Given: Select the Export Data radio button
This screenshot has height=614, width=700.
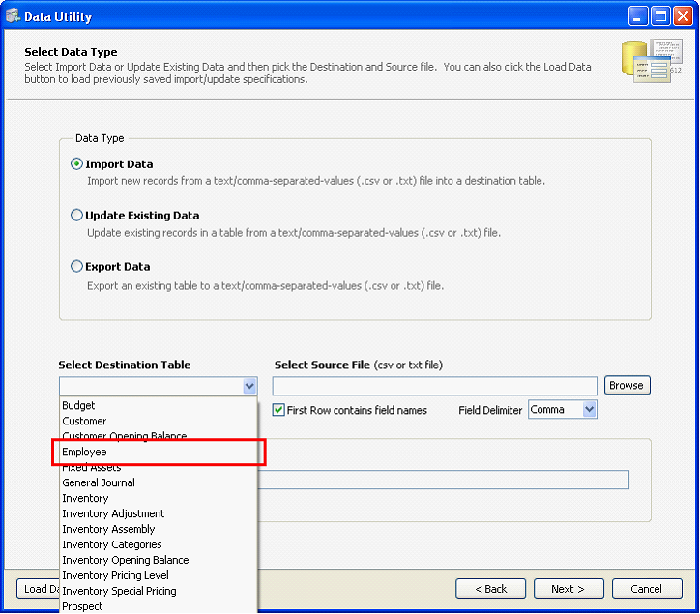Looking at the screenshot, I should coord(77,267).
